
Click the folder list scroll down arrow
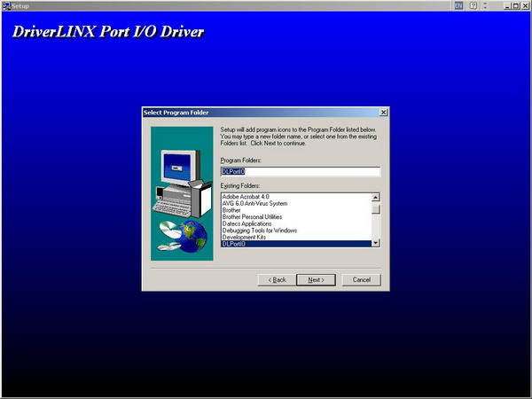(376, 243)
